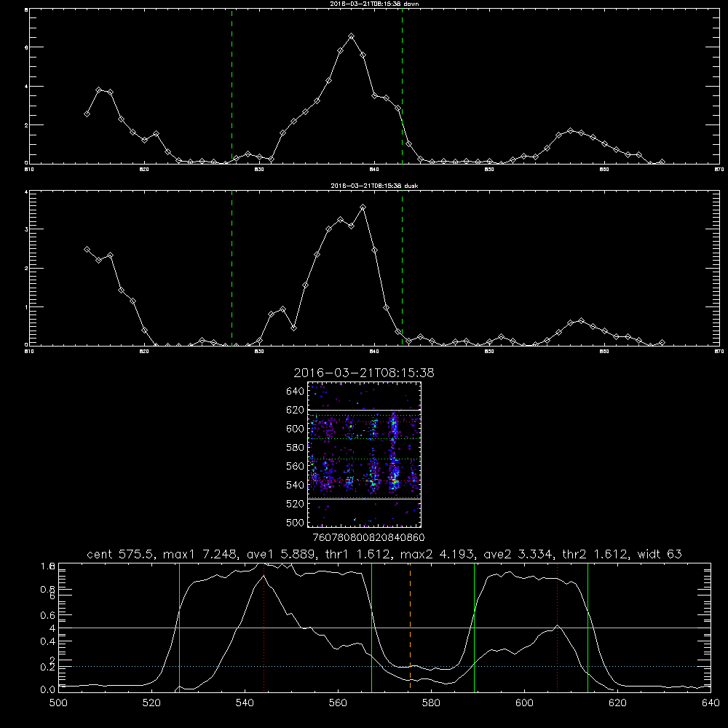Click heatmap y-axis label 600
728x728 pixels.
pos(295,429)
